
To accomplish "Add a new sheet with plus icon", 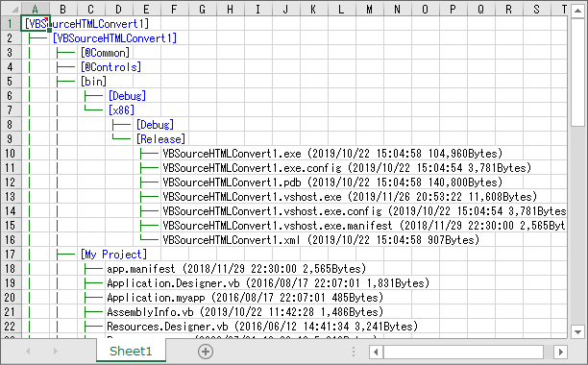I will (x=206, y=352).
